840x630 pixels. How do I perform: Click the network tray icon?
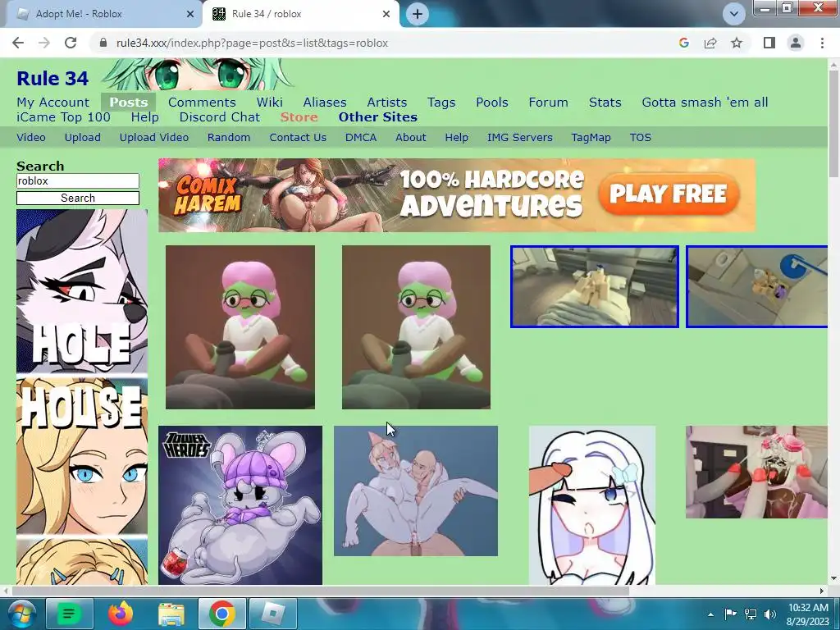point(751,614)
